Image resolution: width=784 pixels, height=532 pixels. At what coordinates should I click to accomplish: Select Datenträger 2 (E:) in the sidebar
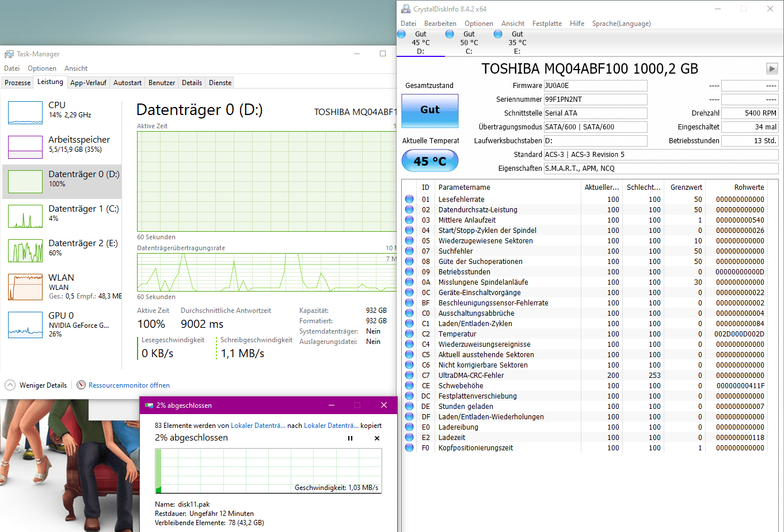tap(62, 250)
